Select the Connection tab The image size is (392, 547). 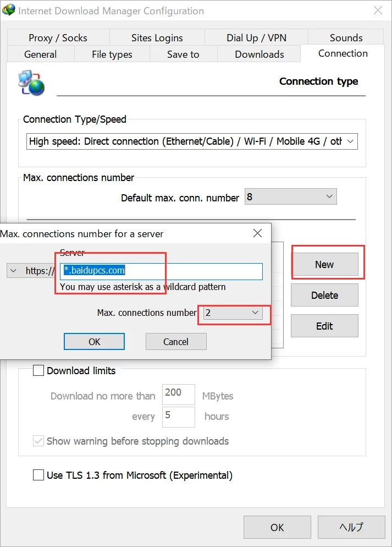point(343,53)
